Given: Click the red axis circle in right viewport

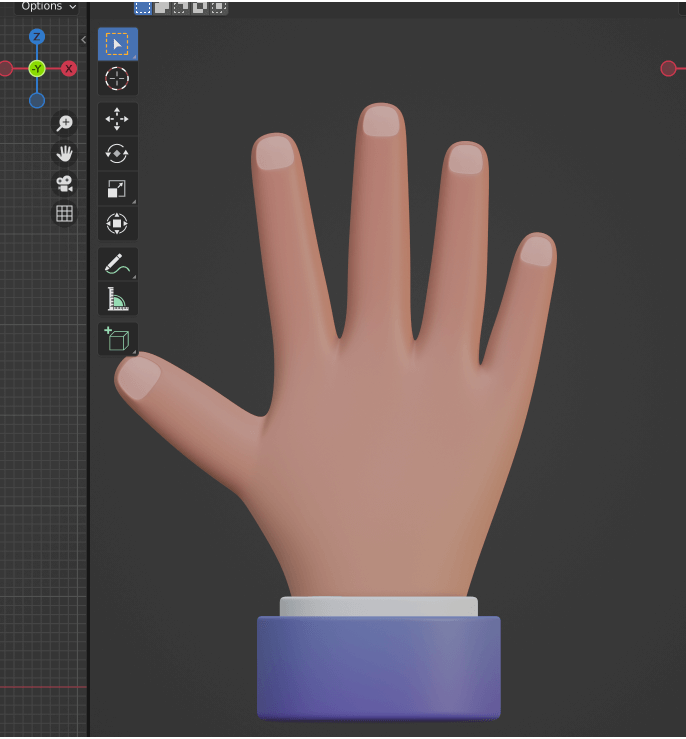Looking at the screenshot, I should tap(668, 69).
